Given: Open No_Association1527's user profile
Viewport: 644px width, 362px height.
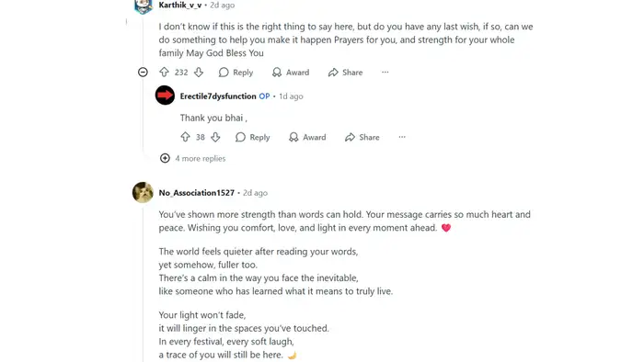Looking at the screenshot, I should point(197,193).
